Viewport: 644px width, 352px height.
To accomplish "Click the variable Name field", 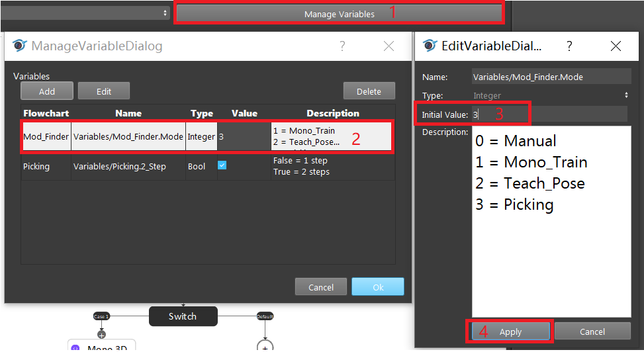I will coord(551,77).
